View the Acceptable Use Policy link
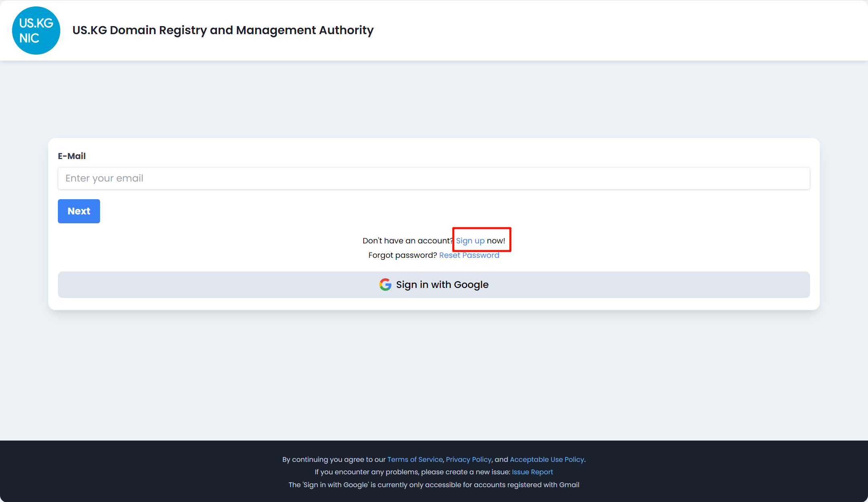This screenshot has width=868, height=502. click(547, 459)
